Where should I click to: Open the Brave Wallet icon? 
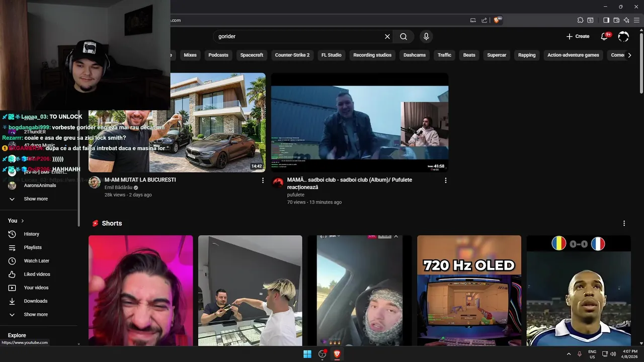[616, 20]
